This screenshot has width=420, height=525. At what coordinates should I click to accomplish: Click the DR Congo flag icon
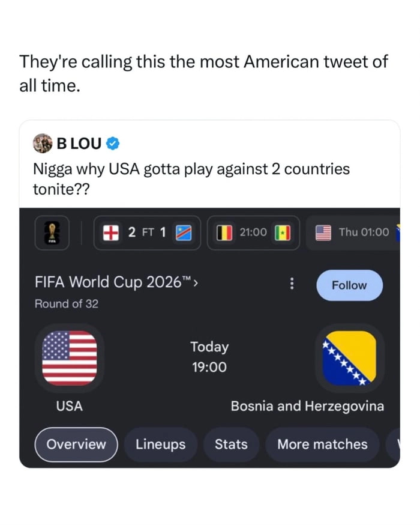click(x=184, y=232)
